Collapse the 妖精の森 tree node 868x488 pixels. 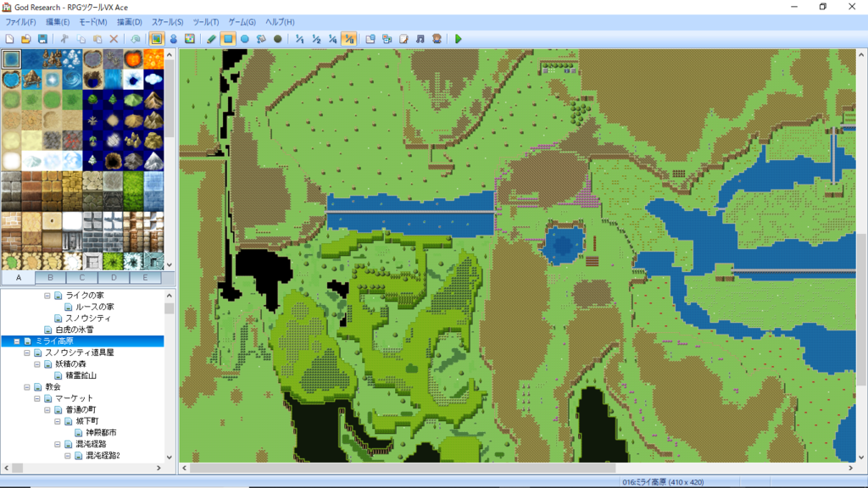click(x=37, y=364)
